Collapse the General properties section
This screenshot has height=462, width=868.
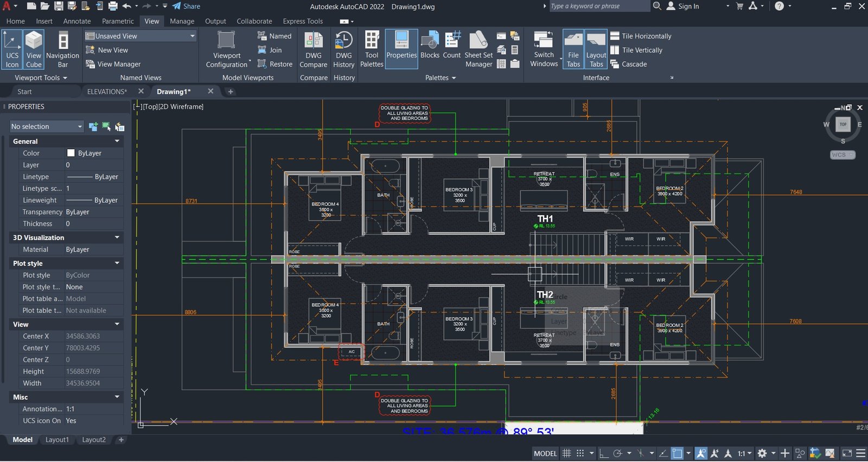pos(117,141)
